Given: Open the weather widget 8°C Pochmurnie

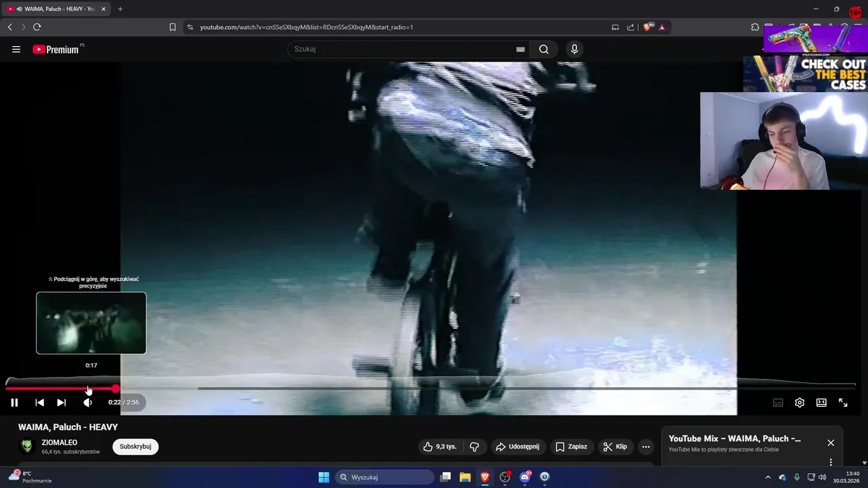Looking at the screenshot, I should coord(31,477).
